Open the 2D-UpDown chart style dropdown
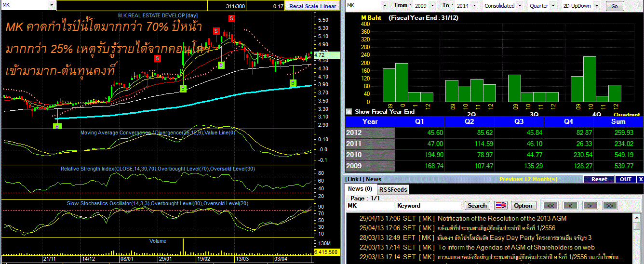 [597, 6]
